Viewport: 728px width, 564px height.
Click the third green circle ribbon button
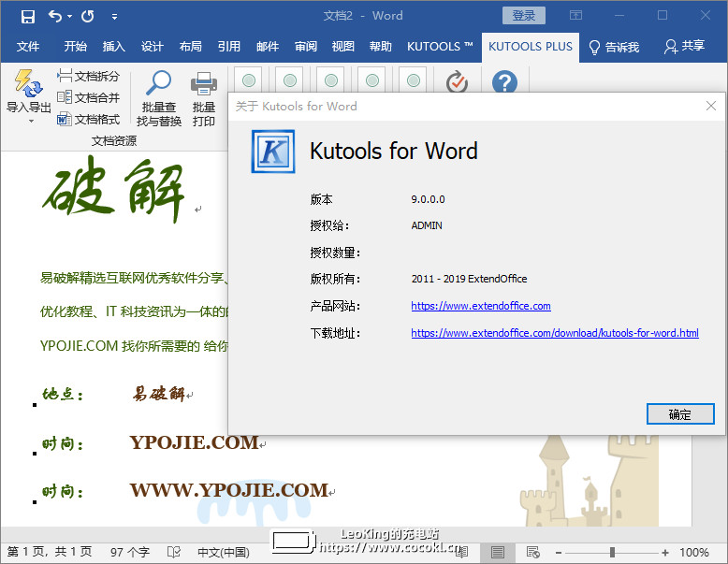[x=331, y=80]
